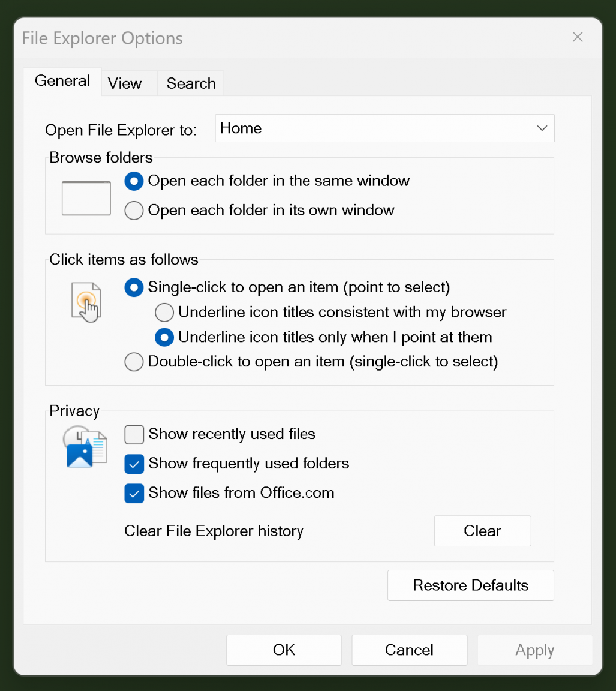
Task: Click the single-click pointer hand icon
Action: 86,302
